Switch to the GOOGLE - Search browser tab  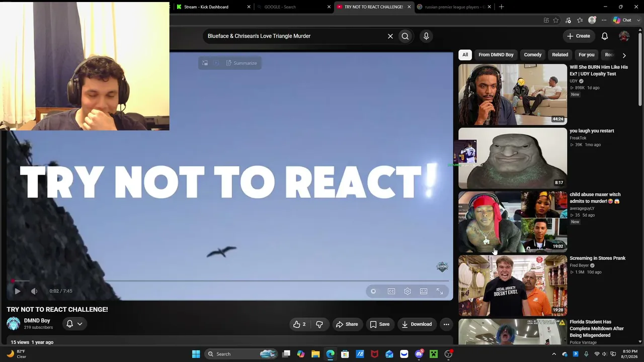pyautogui.click(x=293, y=7)
